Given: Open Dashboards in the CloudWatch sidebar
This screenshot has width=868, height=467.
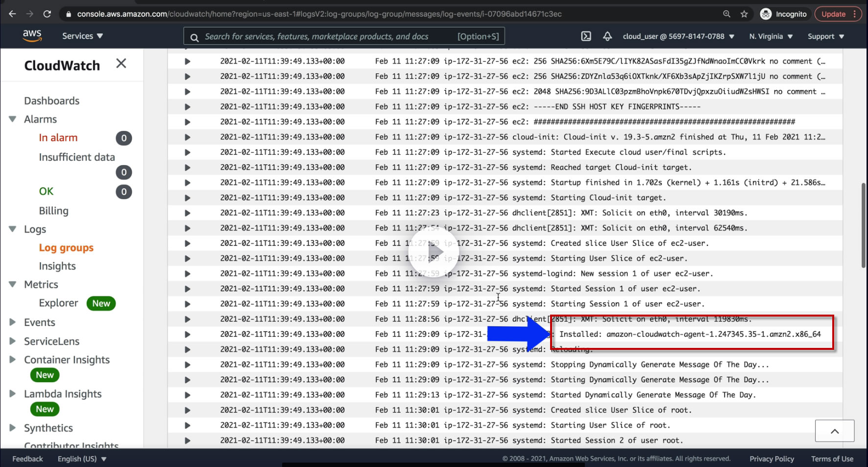Looking at the screenshot, I should [51, 100].
